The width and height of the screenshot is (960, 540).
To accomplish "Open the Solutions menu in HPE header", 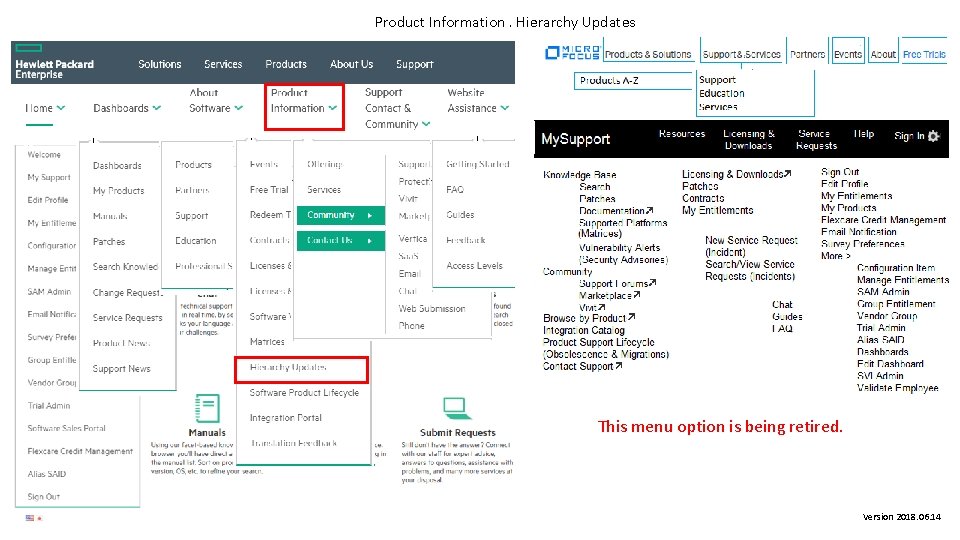I will tap(159, 64).
